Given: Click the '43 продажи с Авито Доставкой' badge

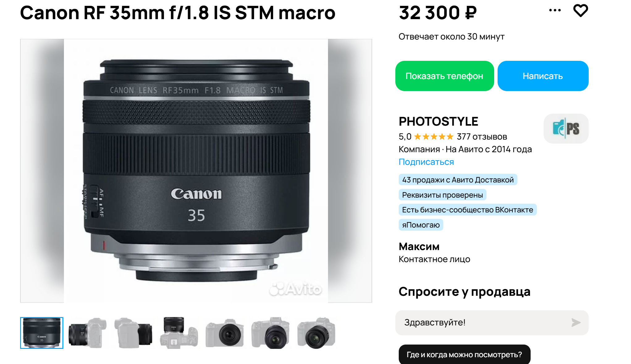Looking at the screenshot, I should [x=458, y=180].
